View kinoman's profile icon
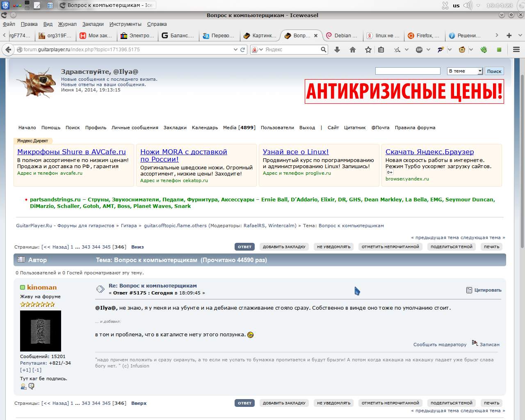The image size is (525, 420). 23,386
